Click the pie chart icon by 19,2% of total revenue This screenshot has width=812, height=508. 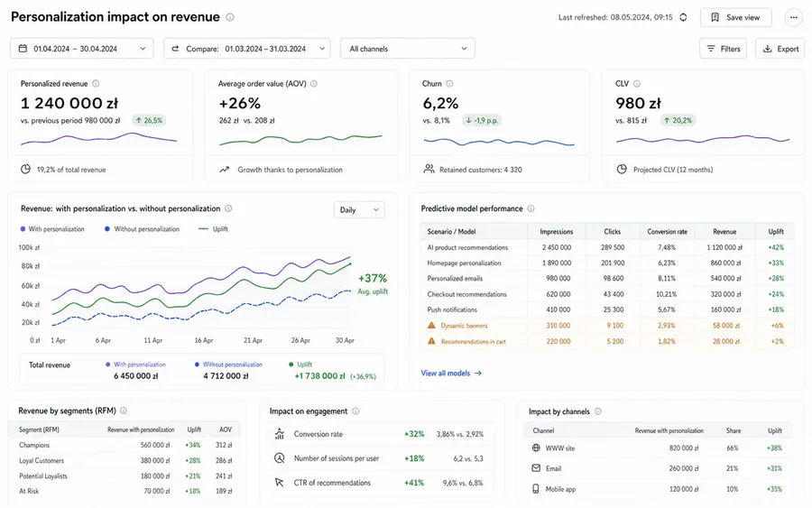[x=25, y=170]
